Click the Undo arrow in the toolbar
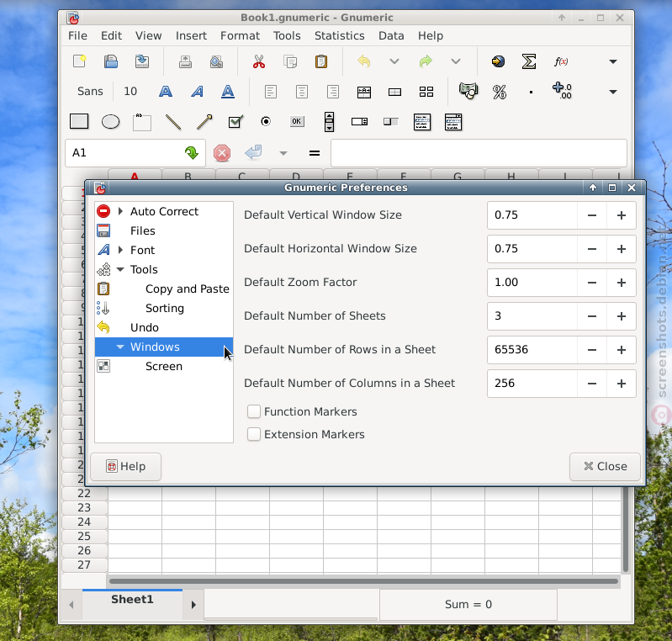 point(364,61)
